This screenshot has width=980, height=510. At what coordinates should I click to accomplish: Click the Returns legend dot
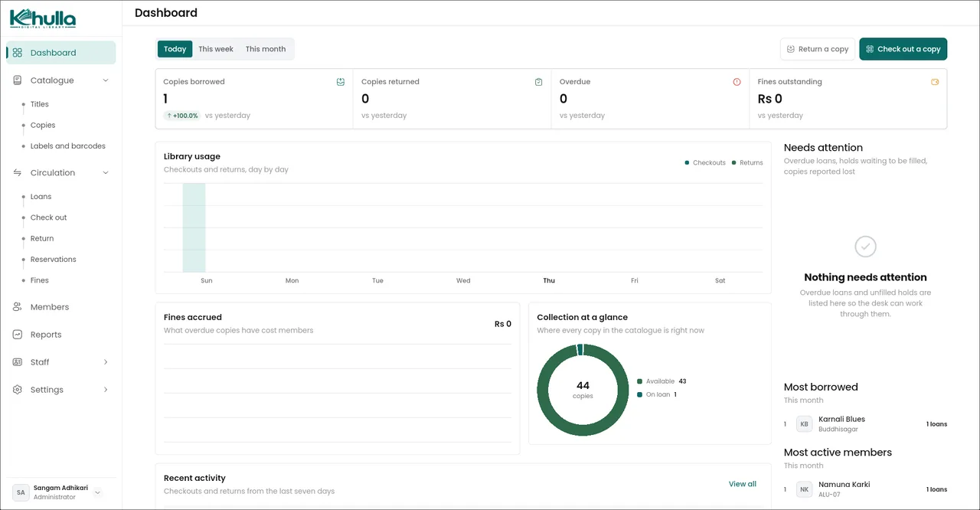coord(733,163)
